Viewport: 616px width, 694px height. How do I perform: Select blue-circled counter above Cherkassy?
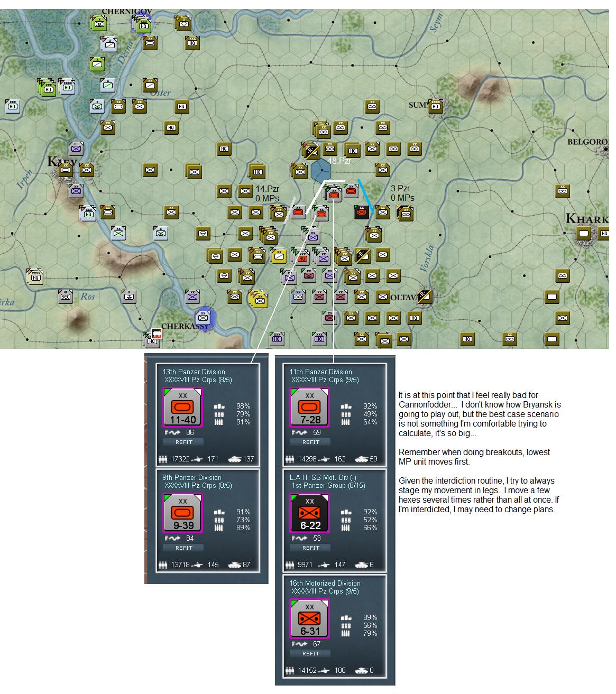[203, 317]
